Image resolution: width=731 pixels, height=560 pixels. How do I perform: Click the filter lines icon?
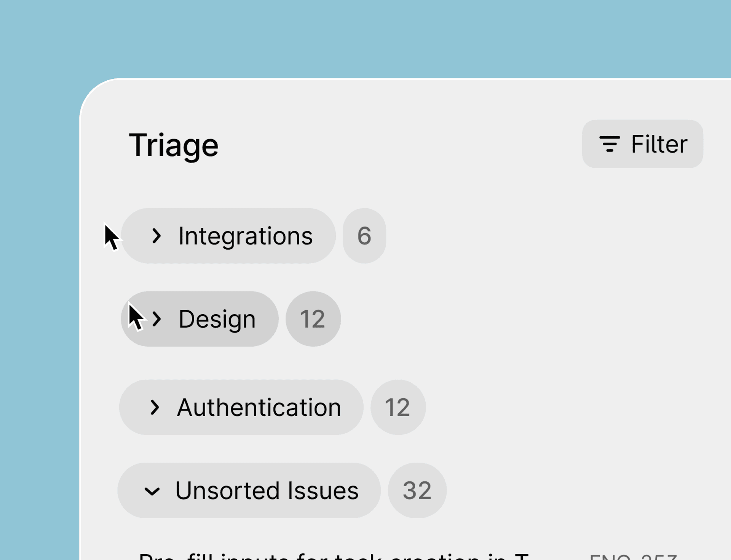click(610, 144)
